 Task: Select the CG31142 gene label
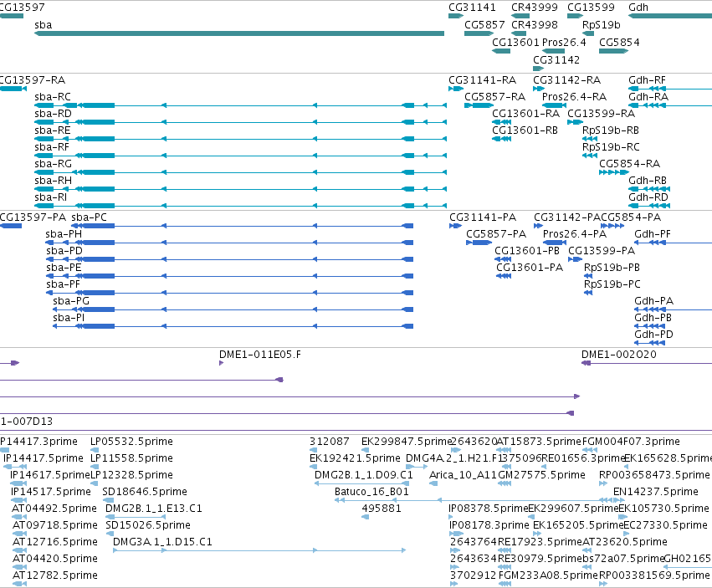point(556,59)
